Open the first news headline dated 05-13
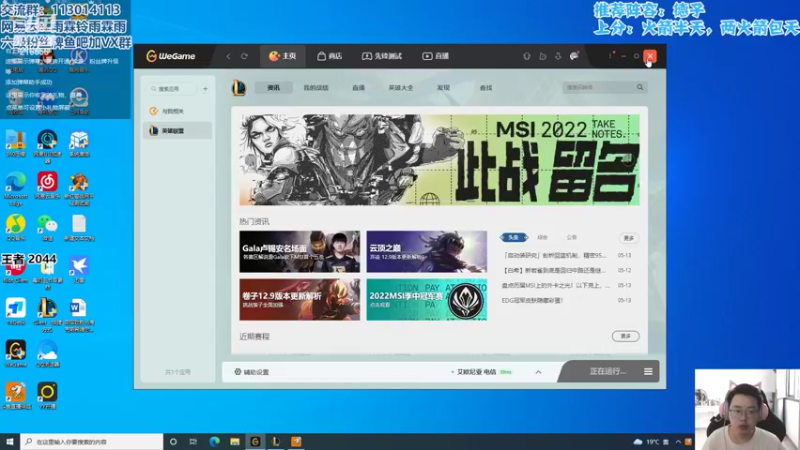 (556, 255)
